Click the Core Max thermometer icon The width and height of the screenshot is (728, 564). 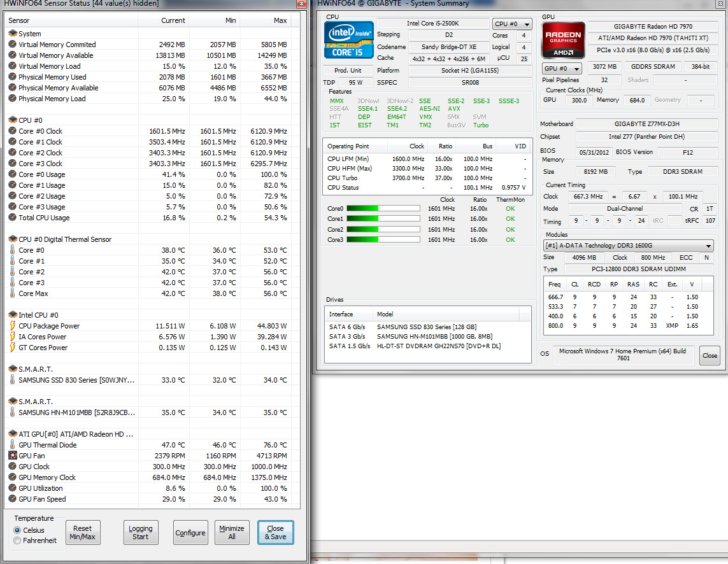coord(13,293)
